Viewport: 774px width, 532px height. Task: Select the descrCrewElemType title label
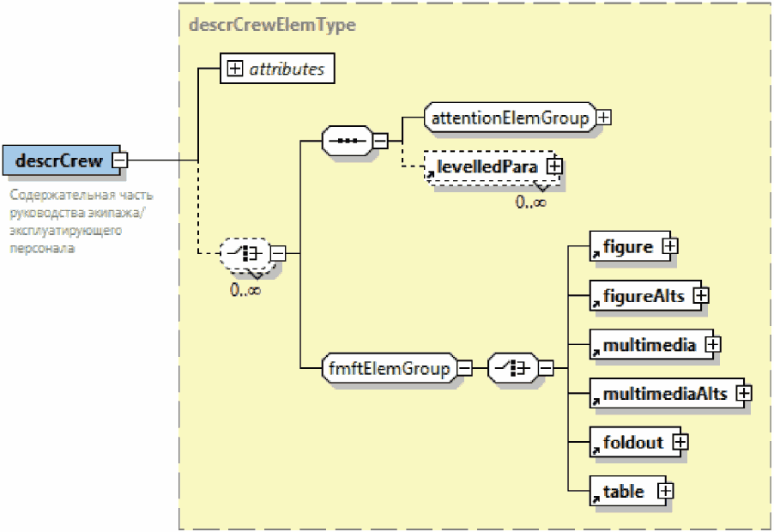[x=271, y=25]
